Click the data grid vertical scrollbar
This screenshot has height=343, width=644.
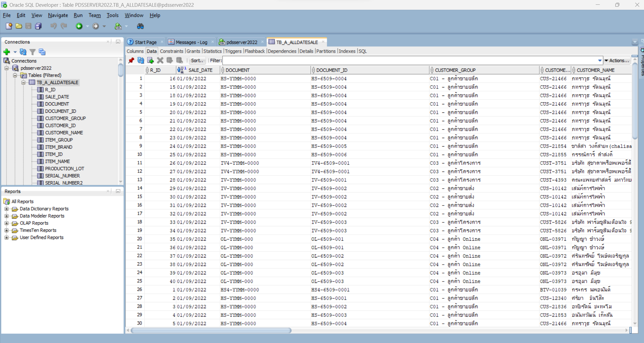pos(635,101)
